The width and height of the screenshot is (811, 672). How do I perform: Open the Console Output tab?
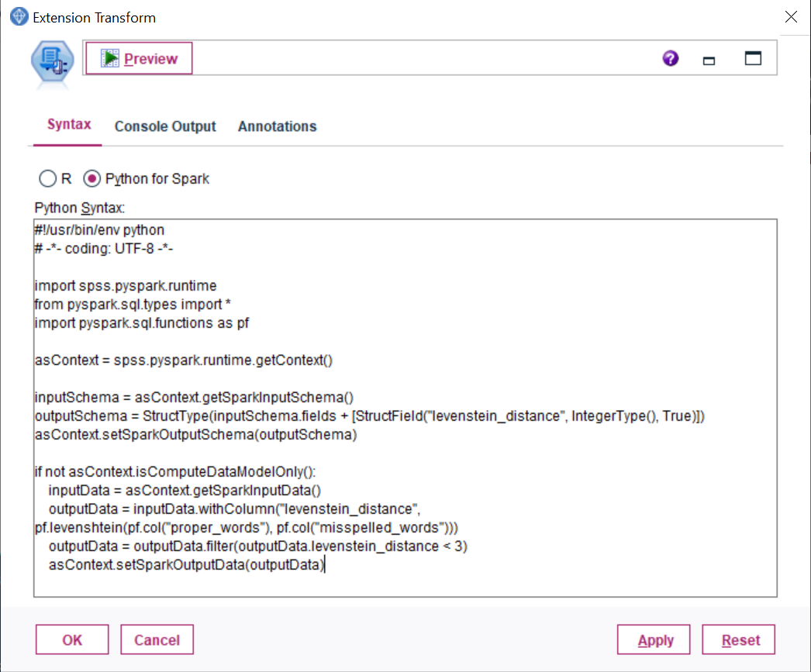(165, 126)
